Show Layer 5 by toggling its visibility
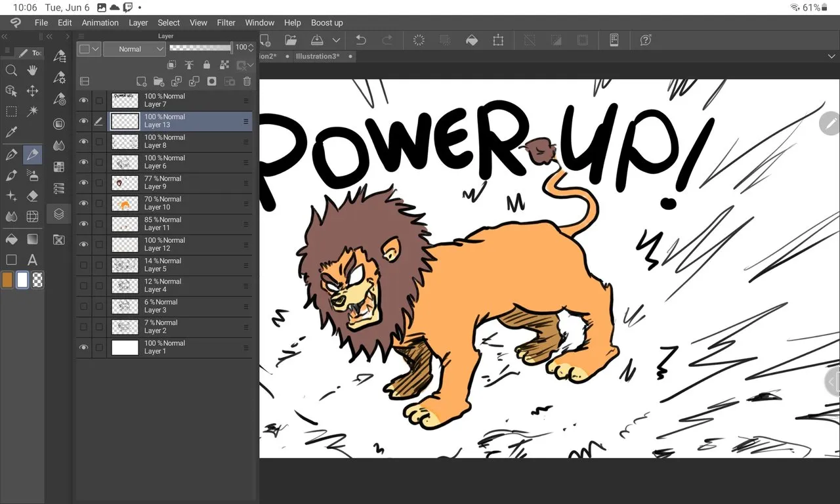Viewport: 840px width, 504px height. (83, 265)
